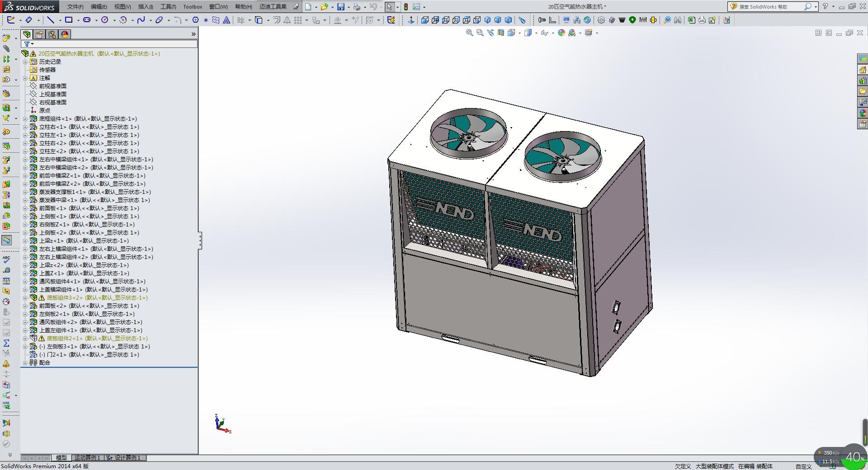
Task: Switch to the ConfigurationManager tab
Action: point(52,34)
